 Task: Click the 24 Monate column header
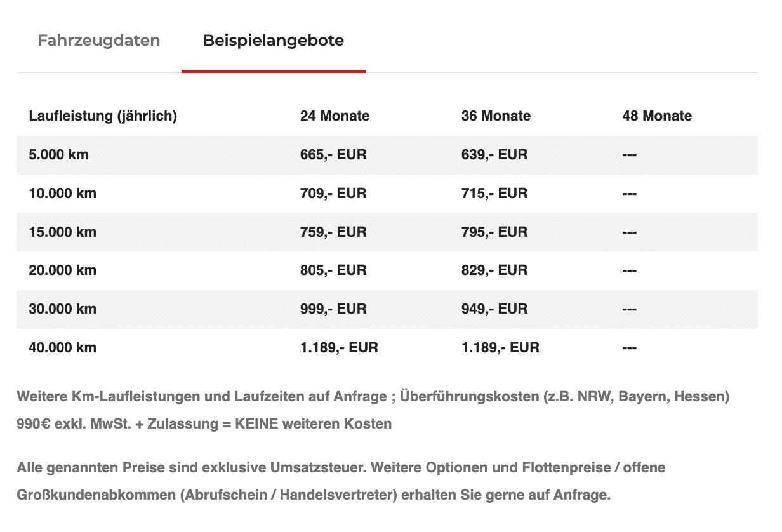coord(335,116)
